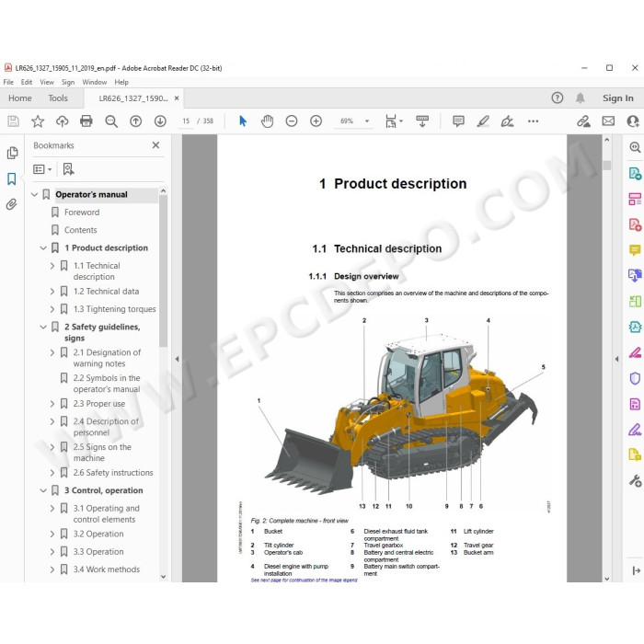Switch to the Home tab
This screenshot has height=644, width=644.
click(x=19, y=98)
